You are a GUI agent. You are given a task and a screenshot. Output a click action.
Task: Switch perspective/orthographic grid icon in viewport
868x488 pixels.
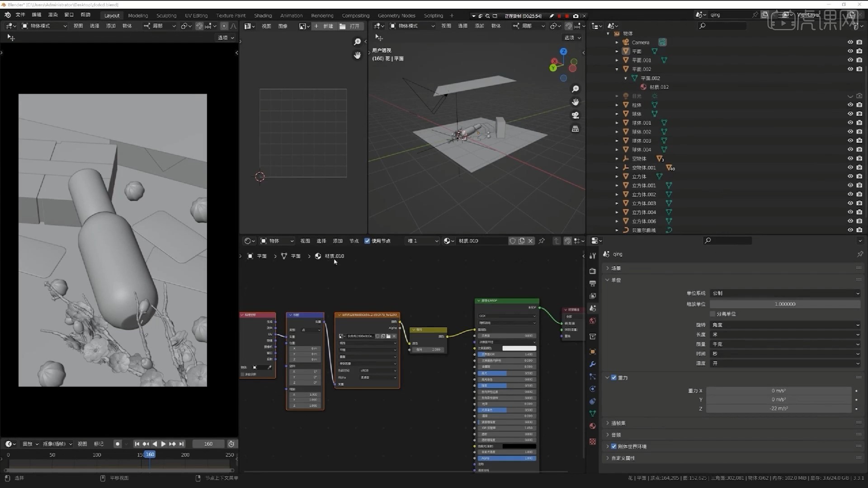click(575, 129)
